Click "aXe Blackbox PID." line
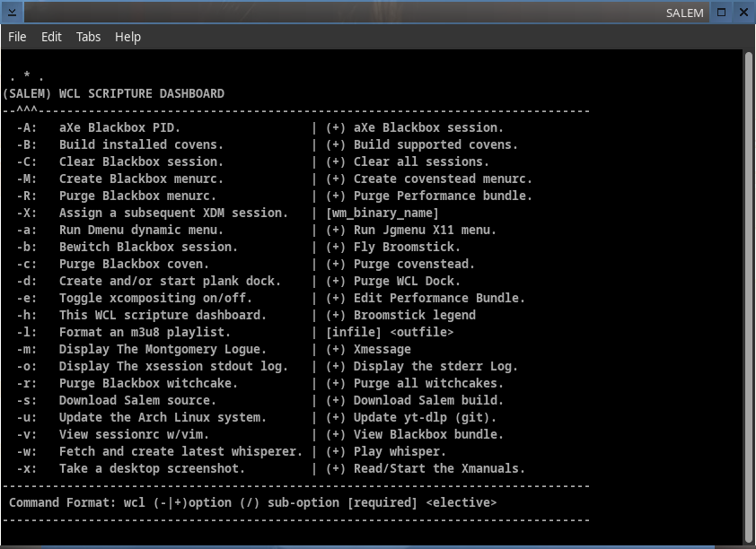The width and height of the screenshot is (756, 549). pos(119,127)
